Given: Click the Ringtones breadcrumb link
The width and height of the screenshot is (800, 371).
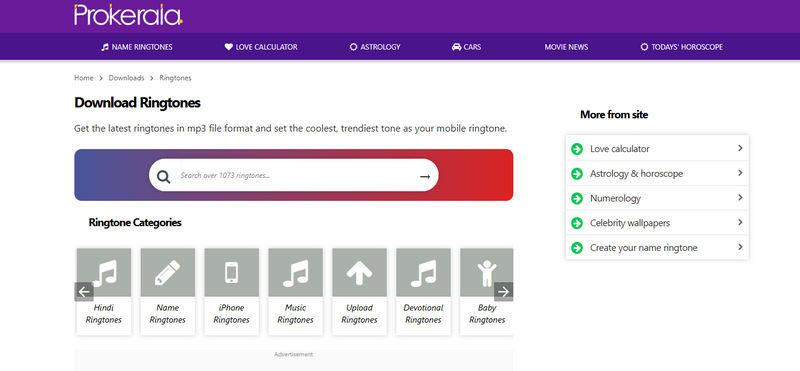Looking at the screenshot, I should [x=176, y=78].
